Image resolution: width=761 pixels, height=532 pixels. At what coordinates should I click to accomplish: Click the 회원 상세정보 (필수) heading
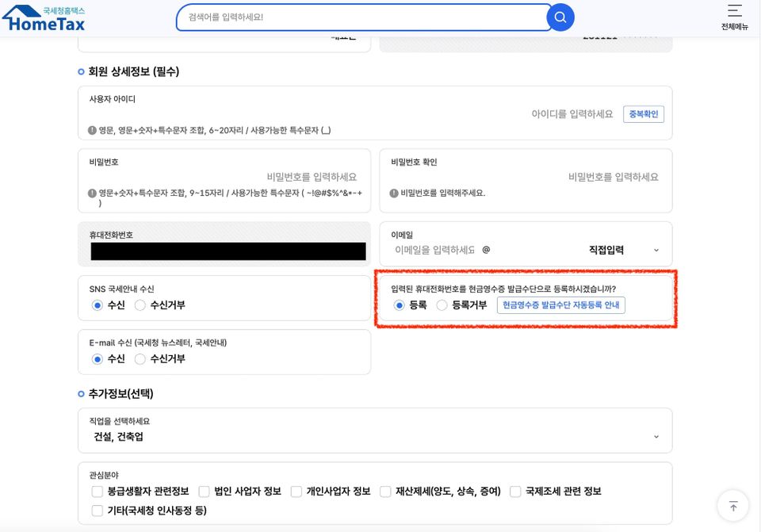tap(133, 72)
